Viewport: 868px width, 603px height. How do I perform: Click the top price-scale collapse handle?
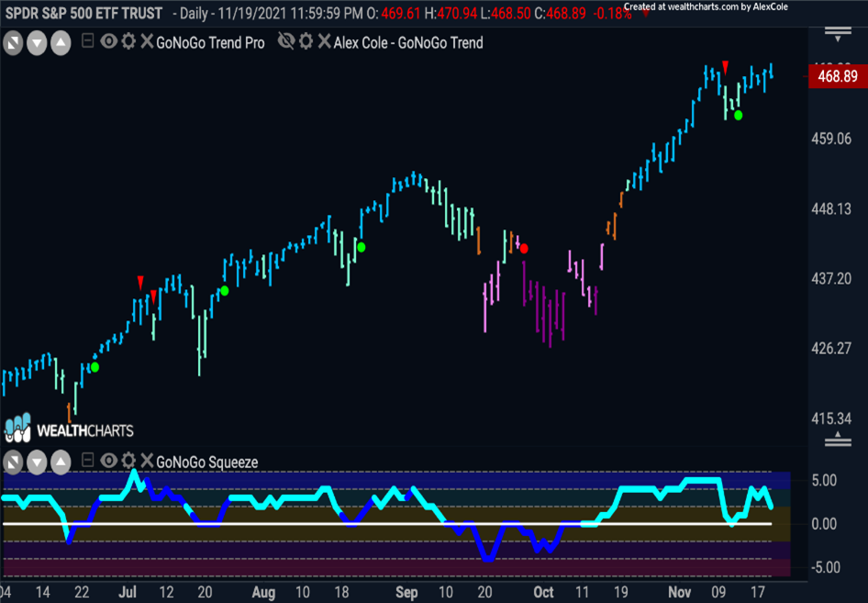(838, 34)
